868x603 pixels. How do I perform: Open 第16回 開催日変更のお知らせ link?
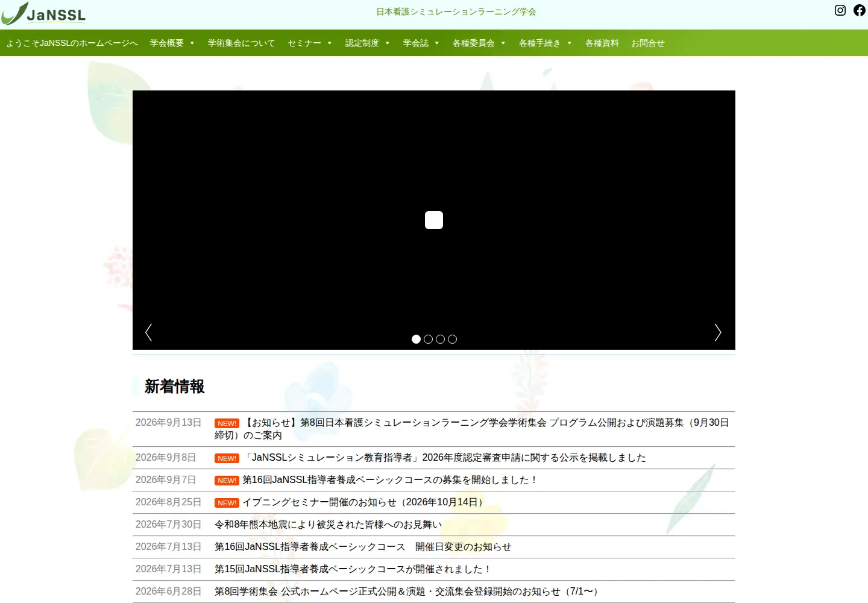pyautogui.click(x=363, y=547)
